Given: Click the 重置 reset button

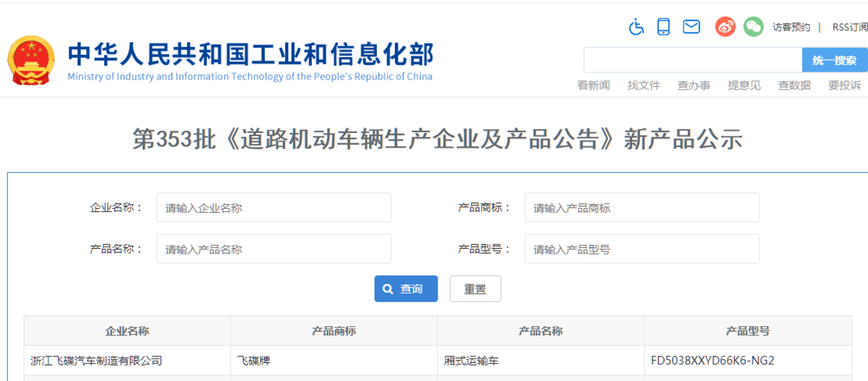Looking at the screenshot, I should [x=475, y=288].
